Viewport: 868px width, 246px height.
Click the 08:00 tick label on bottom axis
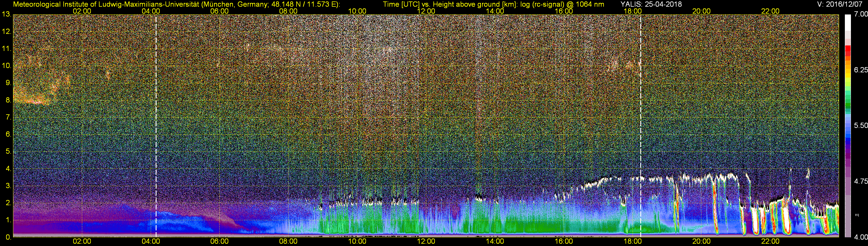click(288, 241)
